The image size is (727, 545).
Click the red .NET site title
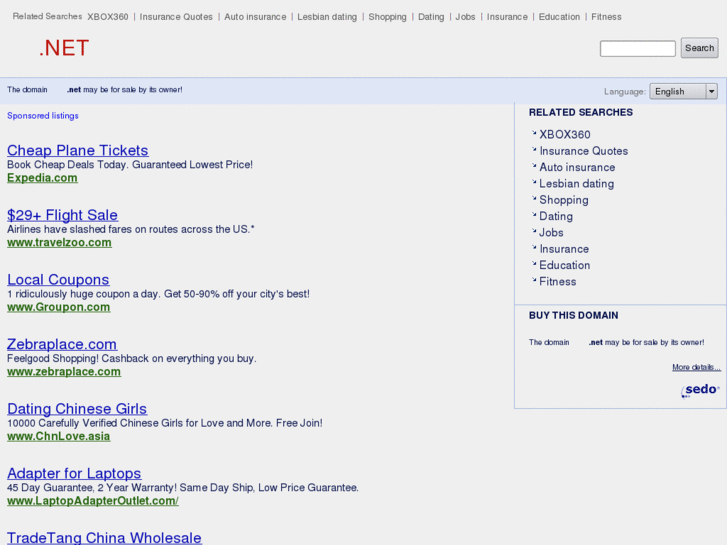[x=64, y=48]
